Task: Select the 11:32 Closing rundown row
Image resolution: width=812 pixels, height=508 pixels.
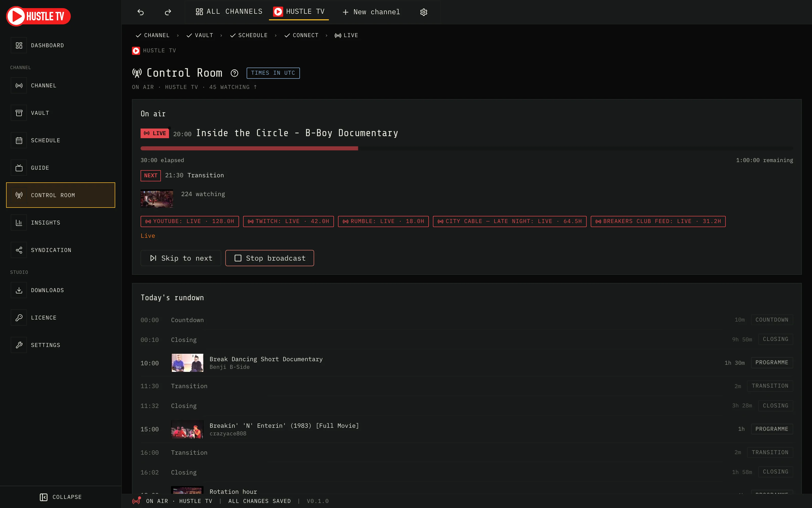Action: pyautogui.click(x=467, y=406)
